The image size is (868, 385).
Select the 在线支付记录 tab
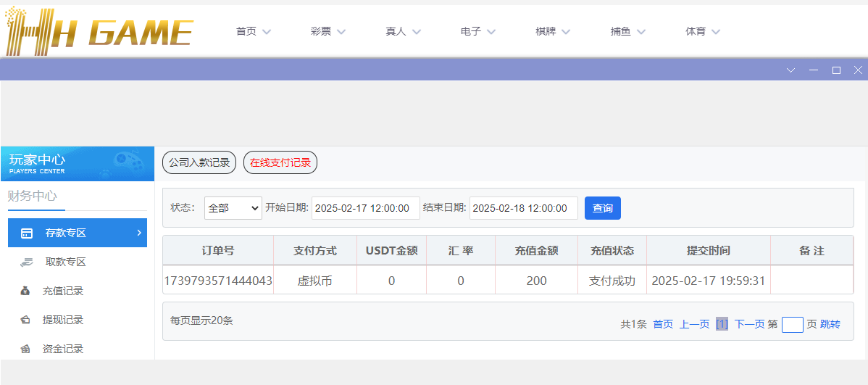point(280,163)
